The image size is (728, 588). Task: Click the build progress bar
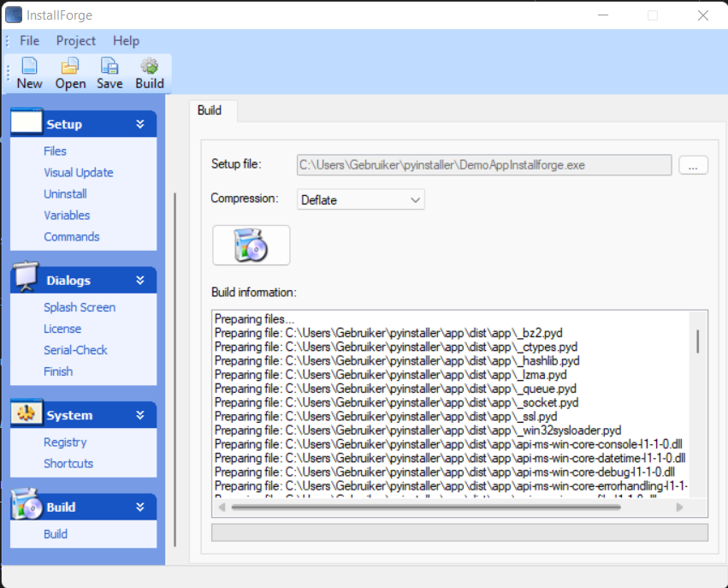[x=459, y=532]
